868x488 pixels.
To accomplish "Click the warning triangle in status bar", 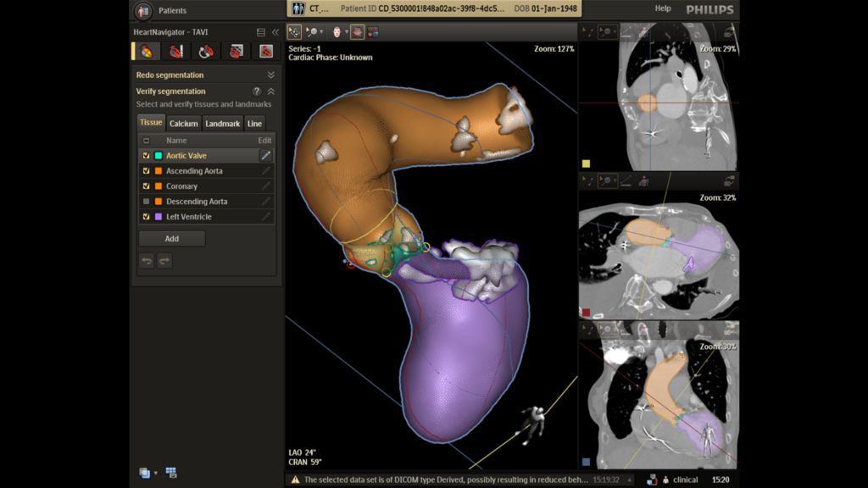I will (295, 480).
